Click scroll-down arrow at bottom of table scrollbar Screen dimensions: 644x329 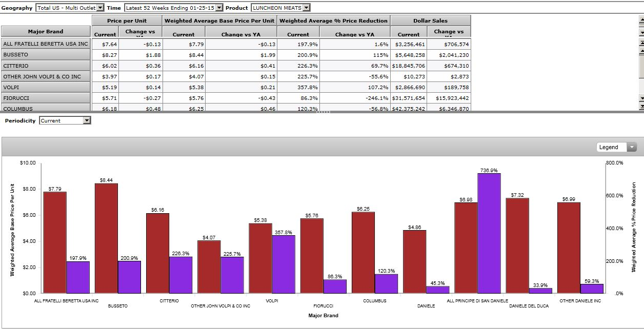641,98
